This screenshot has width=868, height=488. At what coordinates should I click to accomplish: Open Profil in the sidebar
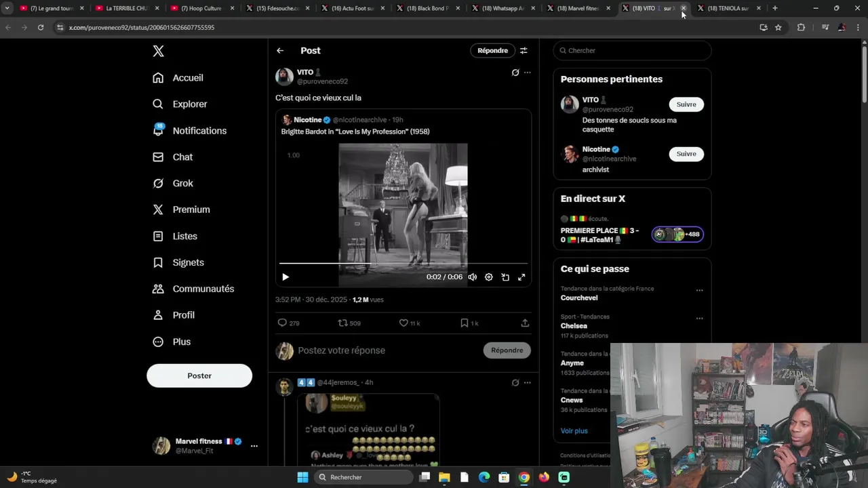coord(174,316)
